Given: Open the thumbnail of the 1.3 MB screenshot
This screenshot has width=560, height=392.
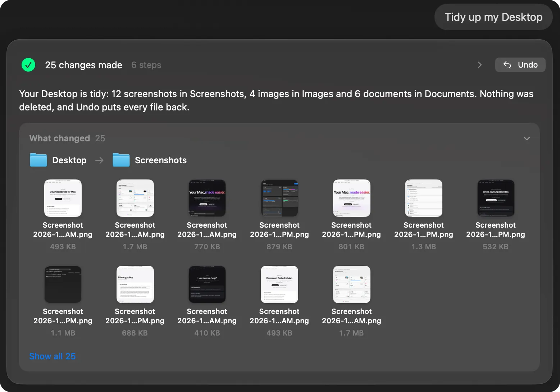Looking at the screenshot, I should [x=424, y=198].
